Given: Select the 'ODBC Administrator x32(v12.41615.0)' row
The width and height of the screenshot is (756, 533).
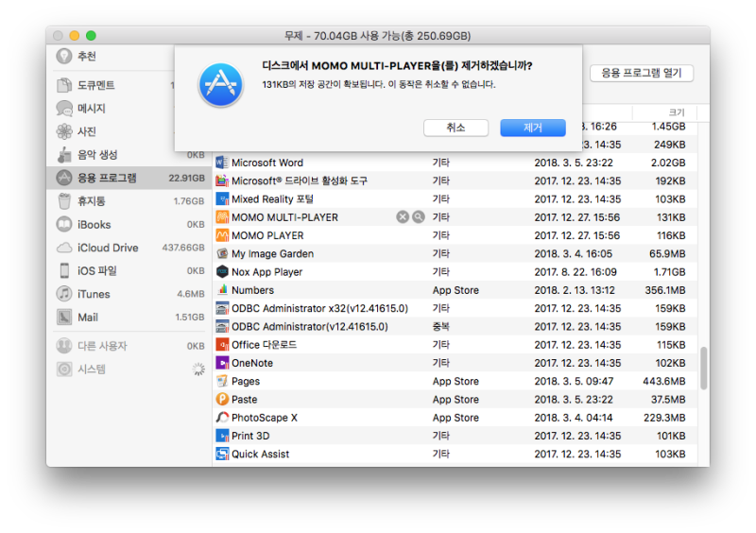Looking at the screenshot, I should coord(455,308).
